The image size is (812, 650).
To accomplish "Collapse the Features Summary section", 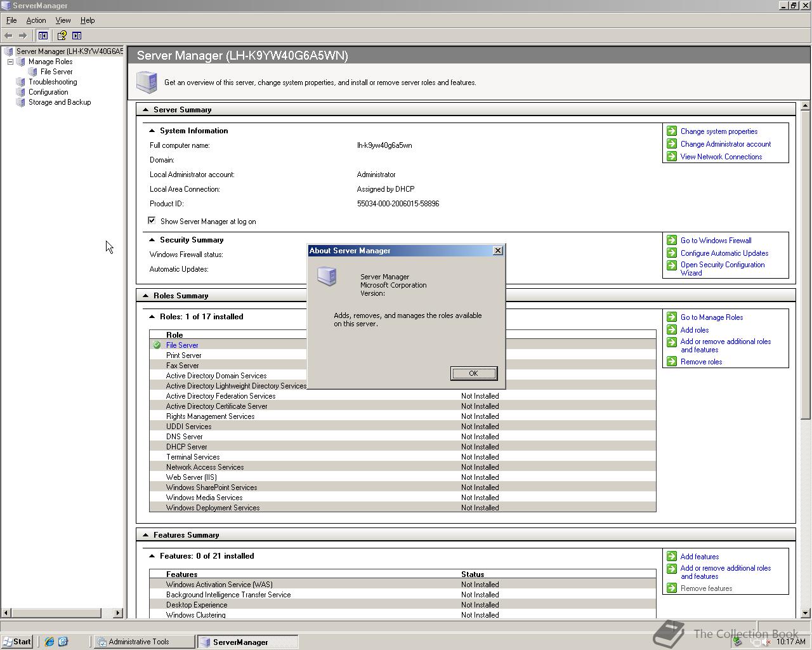I will tap(145, 535).
